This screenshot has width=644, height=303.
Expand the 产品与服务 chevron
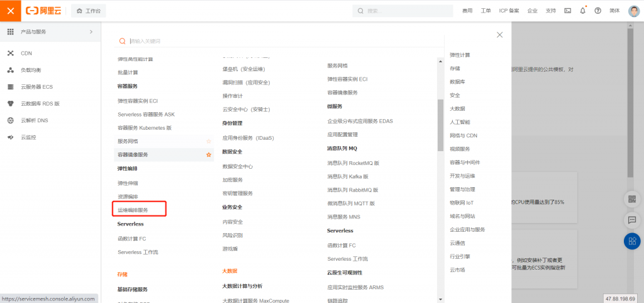[91, 31]
